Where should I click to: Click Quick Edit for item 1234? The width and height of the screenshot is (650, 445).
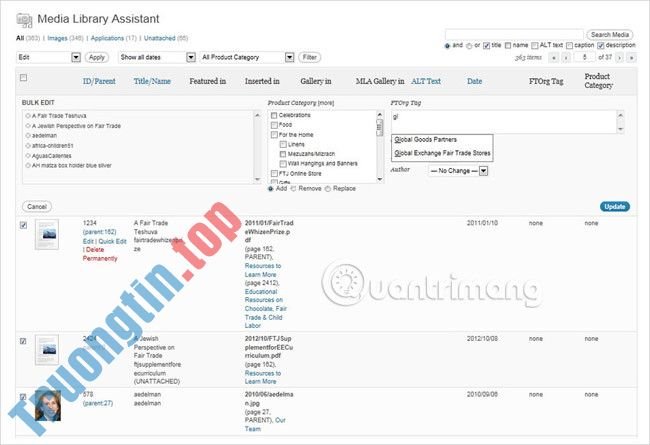pos(112,241)
